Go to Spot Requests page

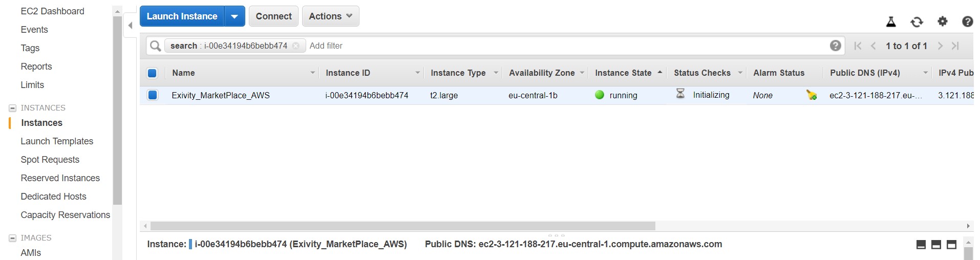click(50, 160)
